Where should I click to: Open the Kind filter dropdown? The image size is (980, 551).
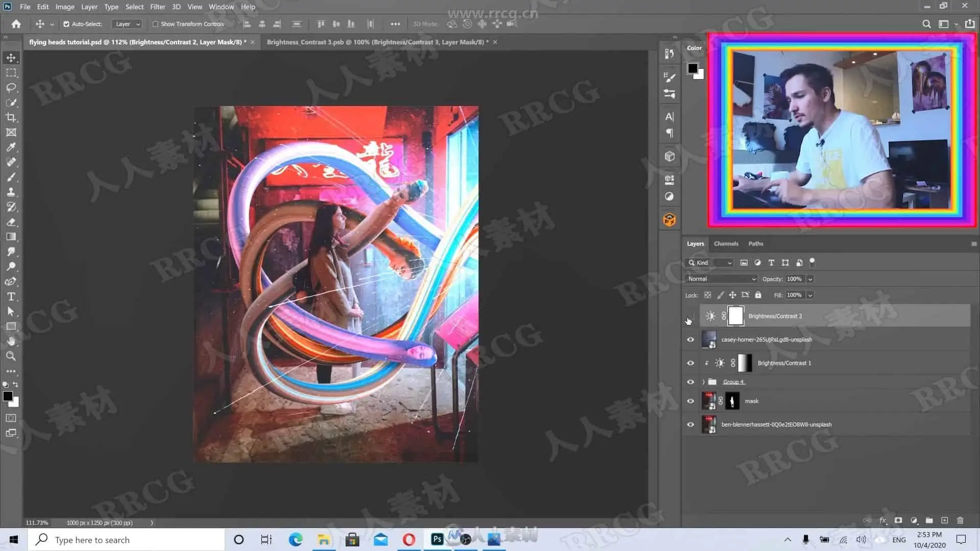pos(709,263)
